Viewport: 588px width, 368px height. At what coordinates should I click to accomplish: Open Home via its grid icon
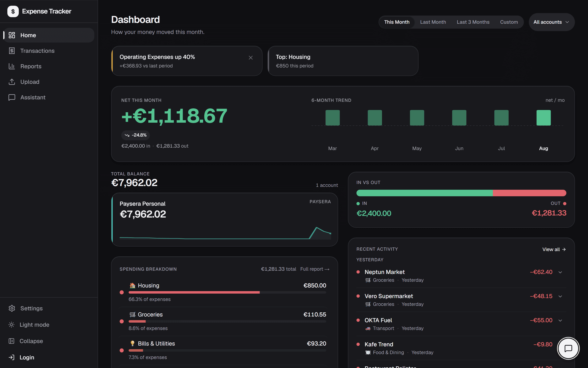[12, 35]
